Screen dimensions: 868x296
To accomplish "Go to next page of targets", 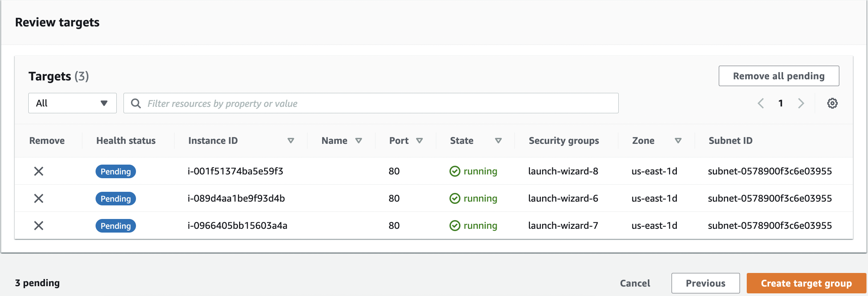I will tap(801, 103).
